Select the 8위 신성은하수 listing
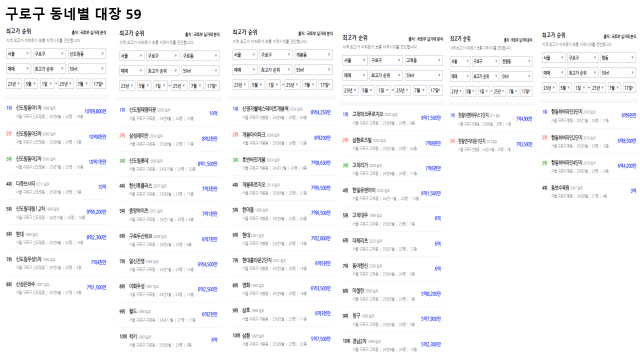 (x=56, y=288)
